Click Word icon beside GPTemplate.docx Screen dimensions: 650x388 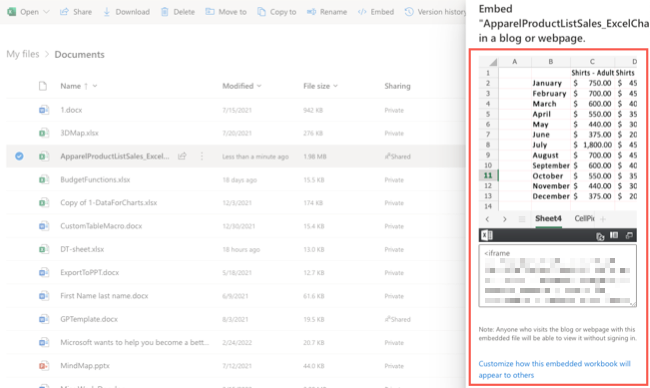tap(44, 319)
